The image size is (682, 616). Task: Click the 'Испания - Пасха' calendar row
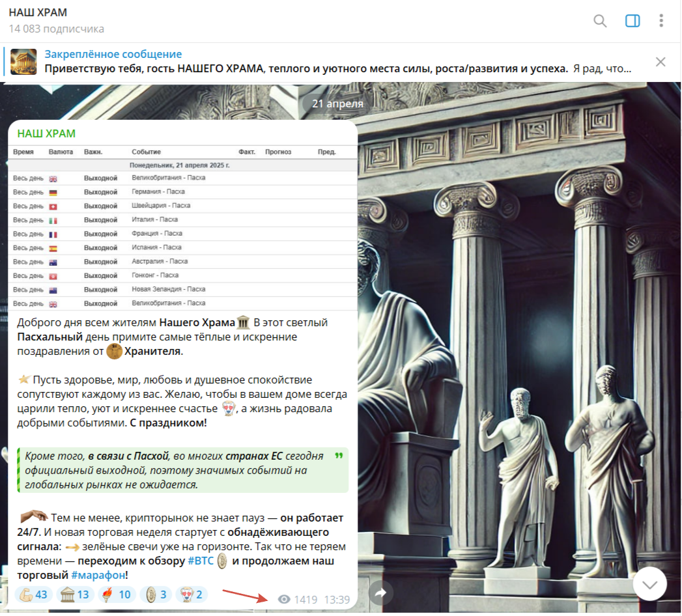182,247
